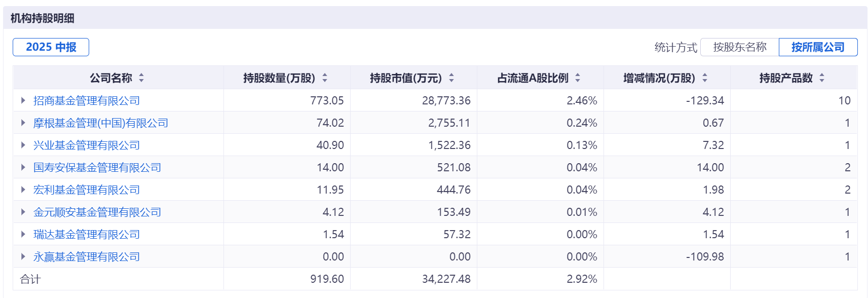Click the 合计 total row label
The width and height of the screenshot is (868, 298).
[30, 279]
